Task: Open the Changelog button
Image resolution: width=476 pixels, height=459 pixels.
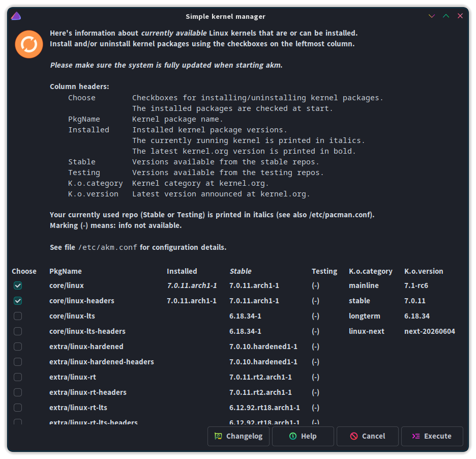Action: point(239,436)
